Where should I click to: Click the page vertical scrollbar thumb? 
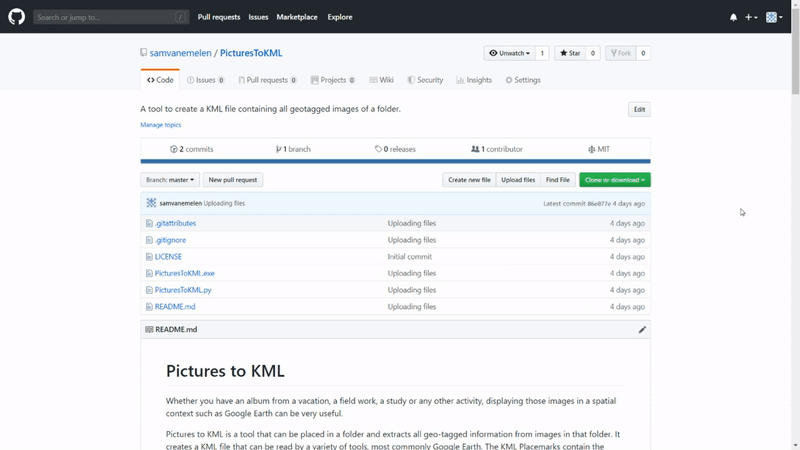pyautogui.click(x=795, y=51)
